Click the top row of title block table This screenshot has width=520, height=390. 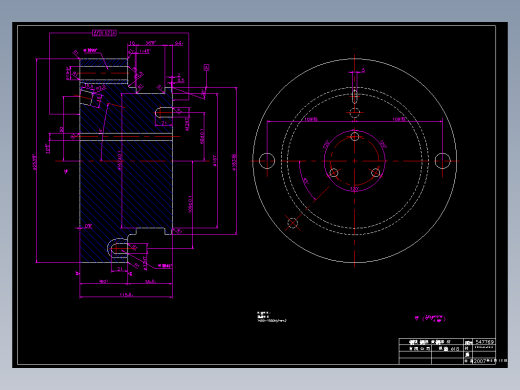pyautogui.click(x=447, y=342)
